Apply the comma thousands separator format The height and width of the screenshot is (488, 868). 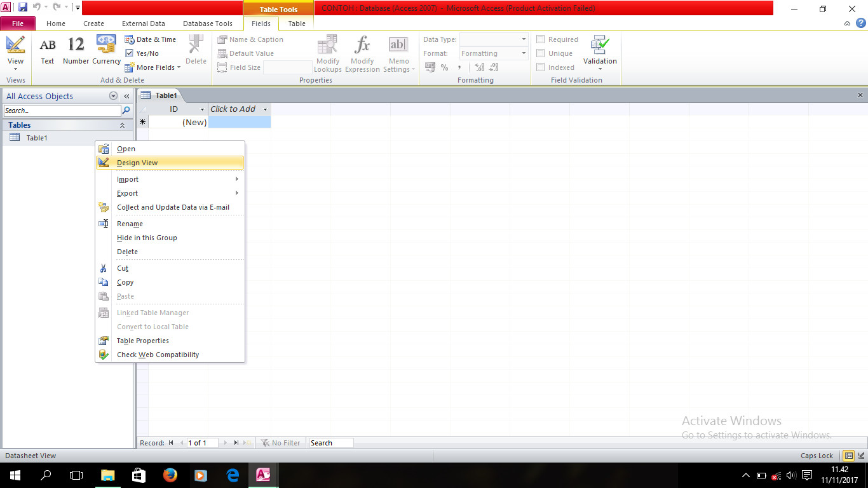pos(459,67)
